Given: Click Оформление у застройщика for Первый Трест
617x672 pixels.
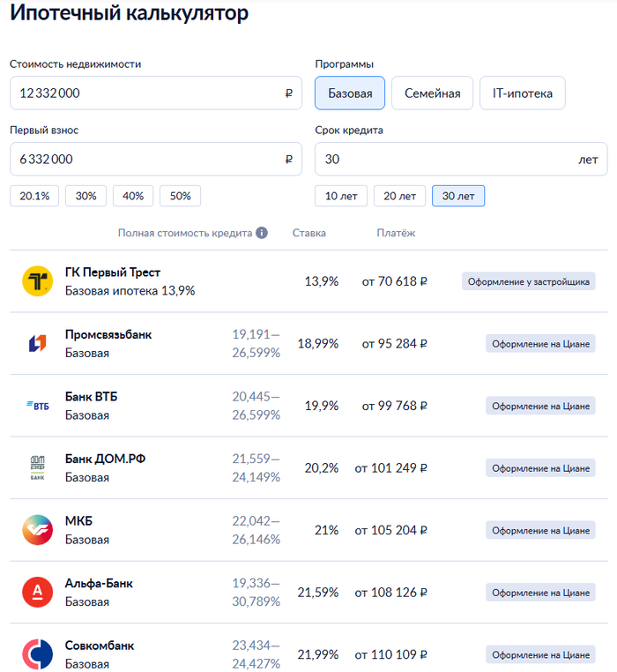Looking at the screenshot, I should (529, 281).
